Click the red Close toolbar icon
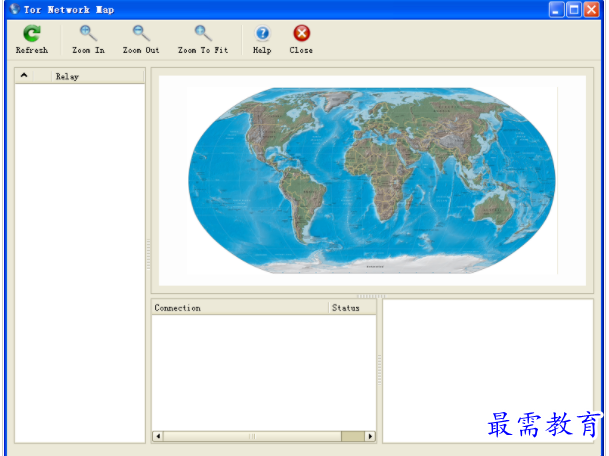Image resolution: width=609 pixels, height=456 pixels. point(301,34)
